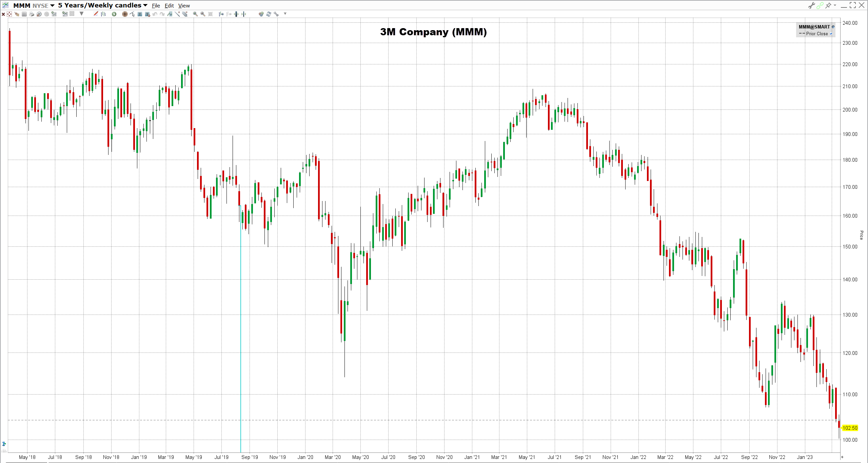Viewport: 868px width, 463px height.
Task: Click the 3M Company (MMM) chart title
Action: click(x=433, y=32)
